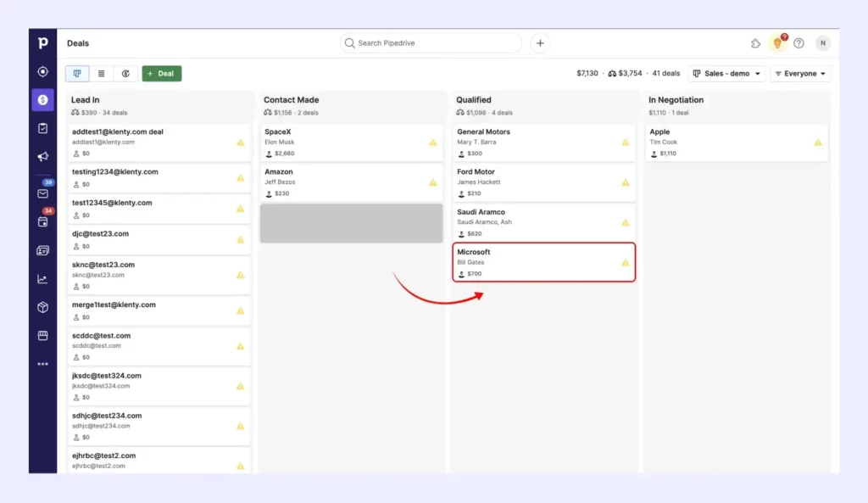Open the sknc@test23.com deal

[x=159, y=276]
